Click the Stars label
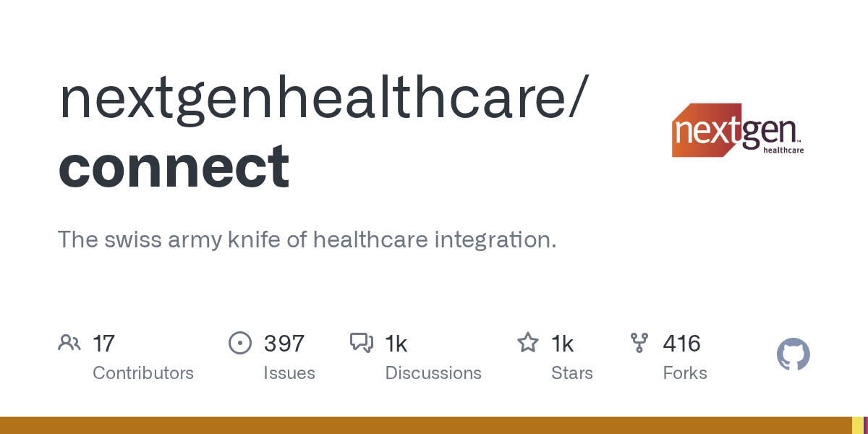This screenshot has height=434, width=868. (572, 373)
